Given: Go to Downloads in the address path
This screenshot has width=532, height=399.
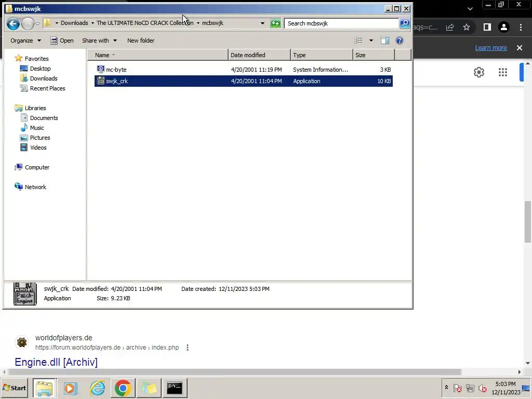Looking at the screenshot, I should 74,23.
